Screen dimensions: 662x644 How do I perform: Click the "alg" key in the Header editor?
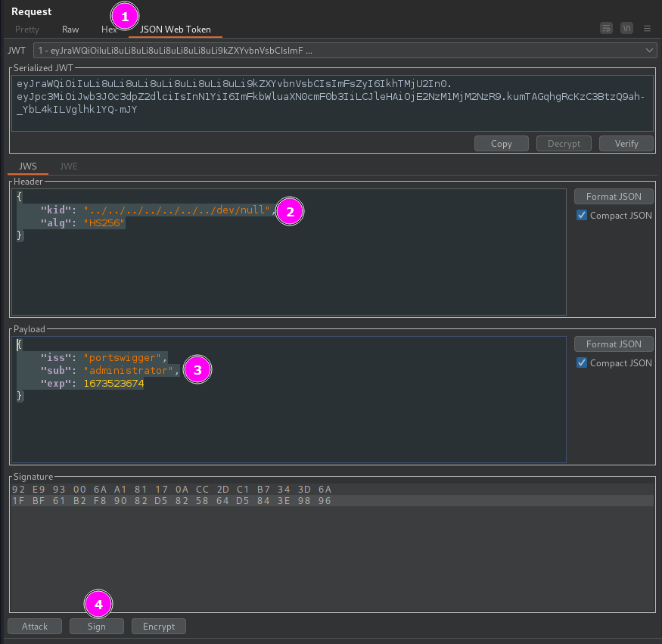56,223
